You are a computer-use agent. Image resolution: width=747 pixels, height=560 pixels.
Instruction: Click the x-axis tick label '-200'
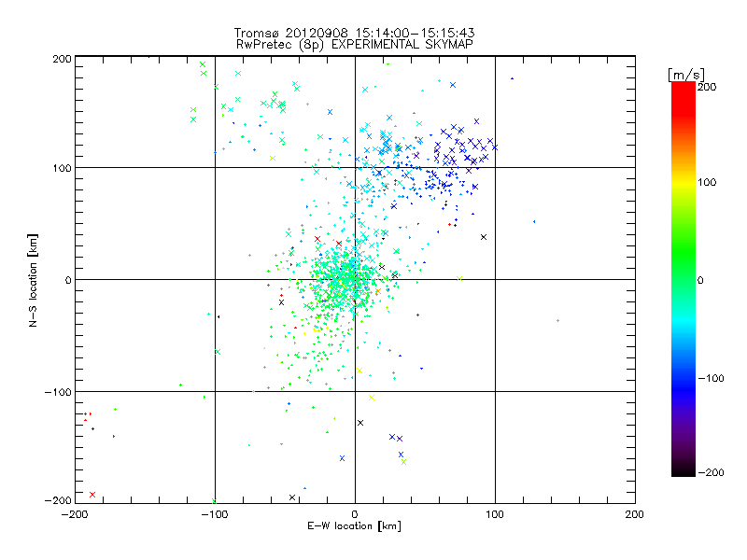(x=75, y=514)
